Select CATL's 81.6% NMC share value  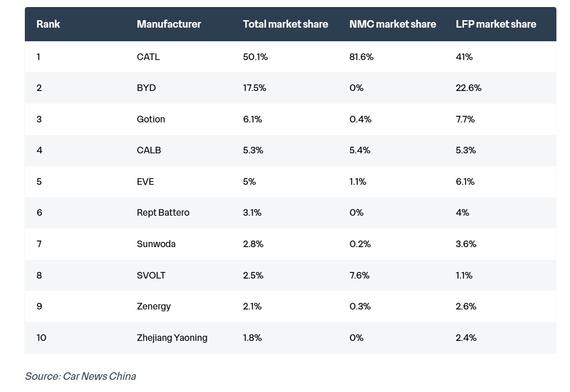[361, 57]
